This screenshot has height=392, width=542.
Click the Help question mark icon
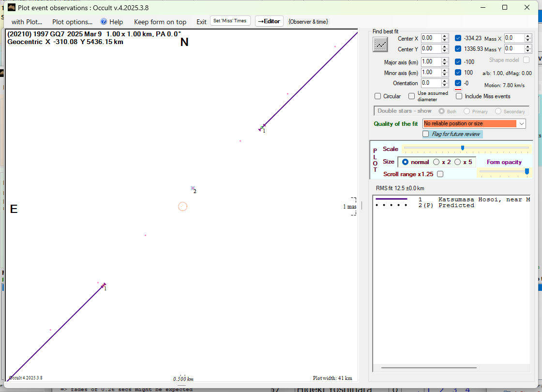tap(104, 22)
